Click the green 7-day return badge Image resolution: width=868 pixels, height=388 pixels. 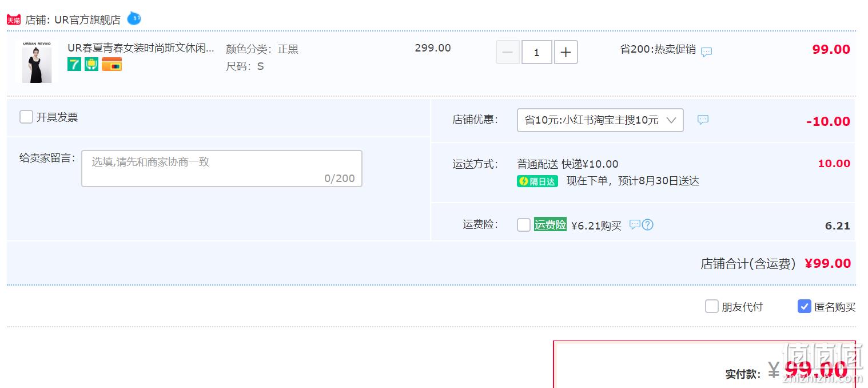point(74,64)
